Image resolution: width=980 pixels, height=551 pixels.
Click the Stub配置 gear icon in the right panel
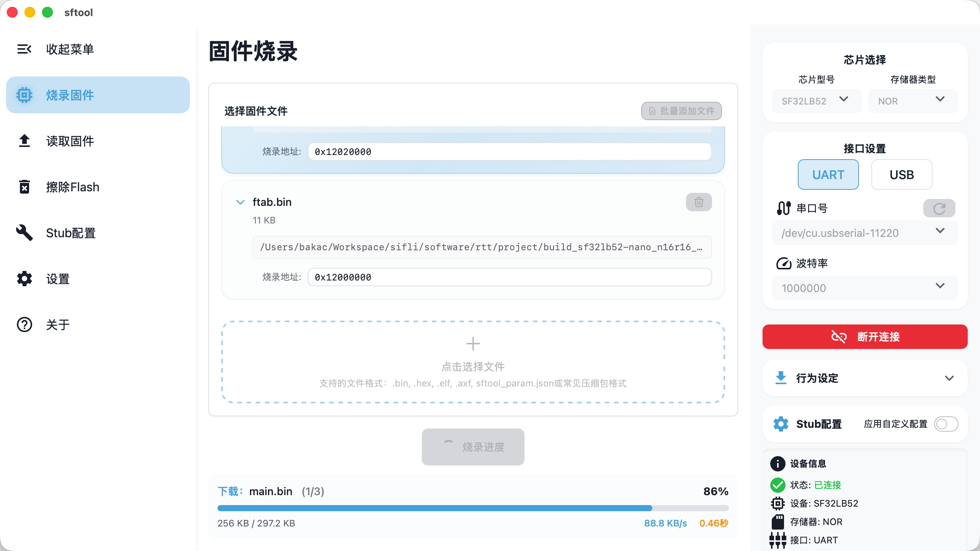[x=781, y=424]
